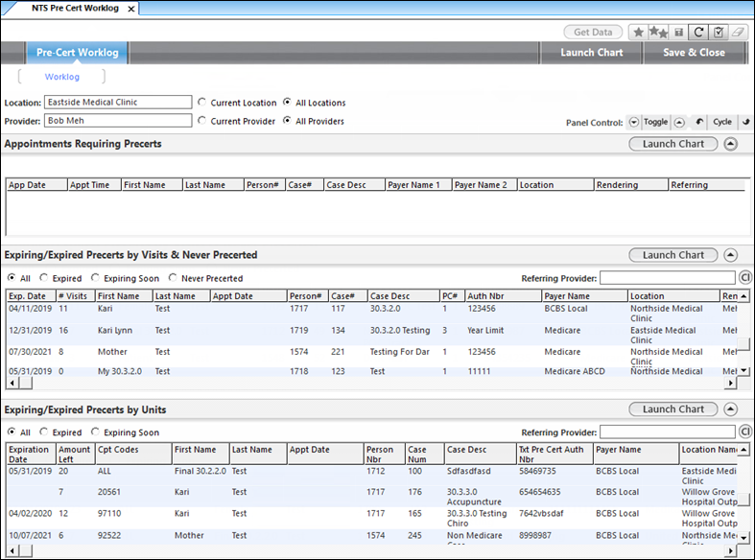The height and width of the screenshot is (560, 755).
Task: Click the Auth Nbr column header
Action: pyautogui.click(x=503, y=296)
